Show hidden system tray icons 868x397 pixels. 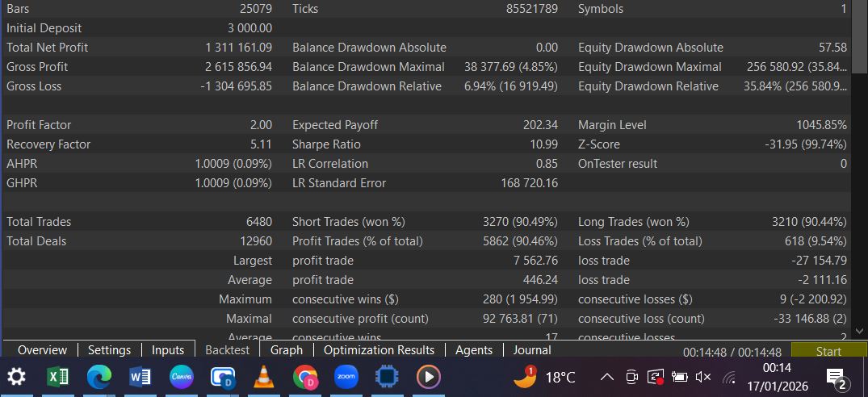pos(608,377)
